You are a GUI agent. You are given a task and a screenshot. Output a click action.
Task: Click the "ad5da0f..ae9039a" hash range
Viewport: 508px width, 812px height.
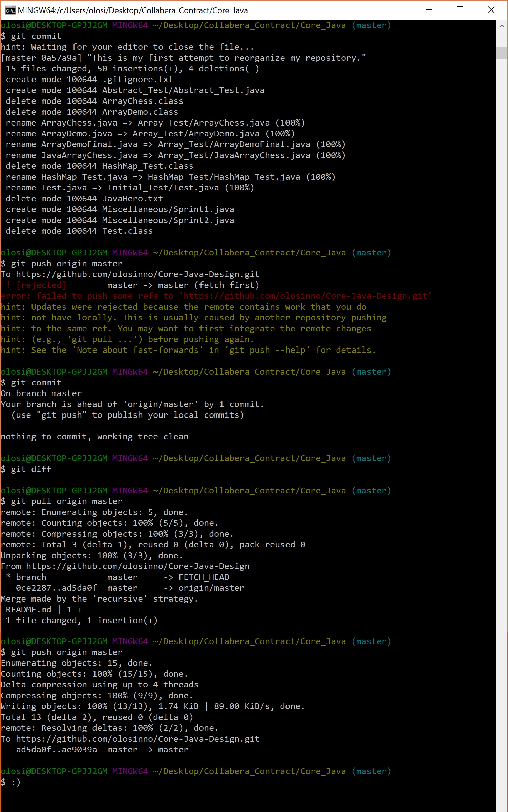pos(57,750)
